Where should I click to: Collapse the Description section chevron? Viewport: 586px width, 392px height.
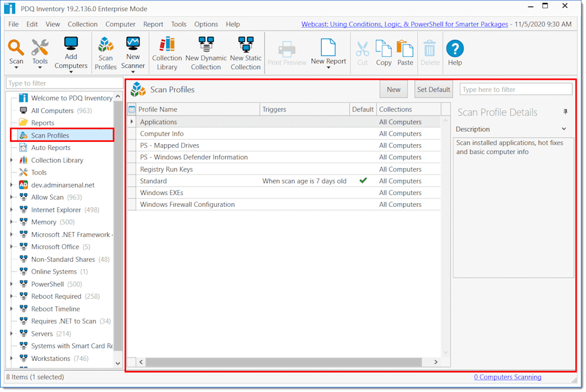coord(564,129)
